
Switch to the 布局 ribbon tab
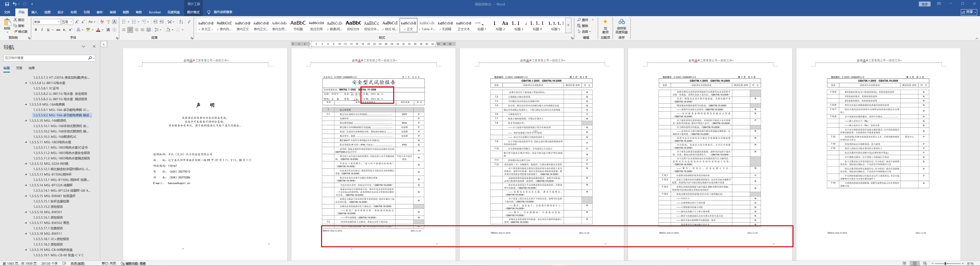click(x=73, y=12)
